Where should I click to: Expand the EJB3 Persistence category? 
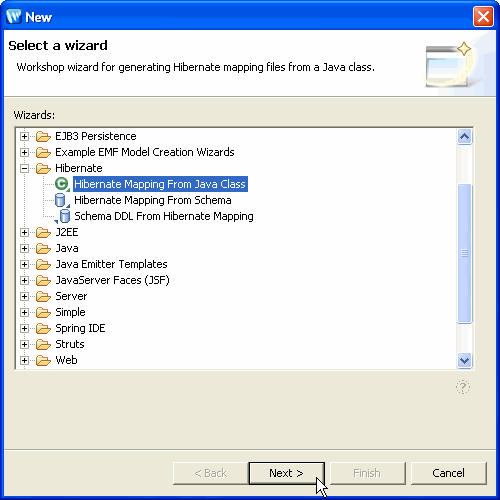click(x=24, y=136)
